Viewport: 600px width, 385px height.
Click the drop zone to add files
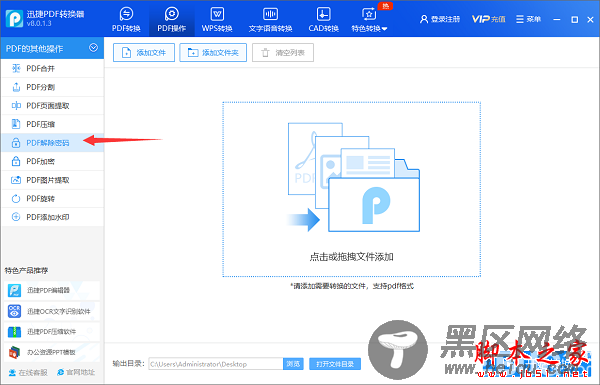tap(352, 189)
